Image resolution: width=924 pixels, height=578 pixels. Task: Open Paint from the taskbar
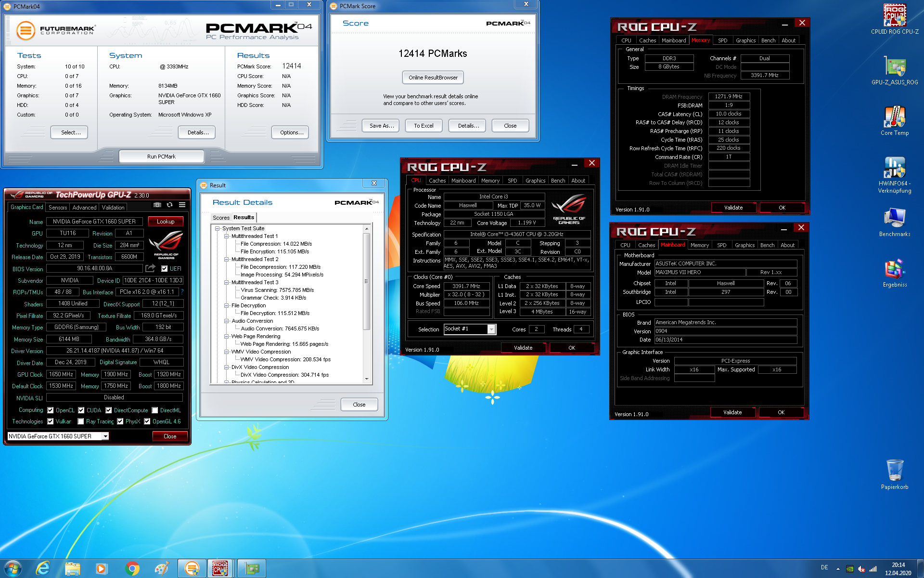click(162, 568)
